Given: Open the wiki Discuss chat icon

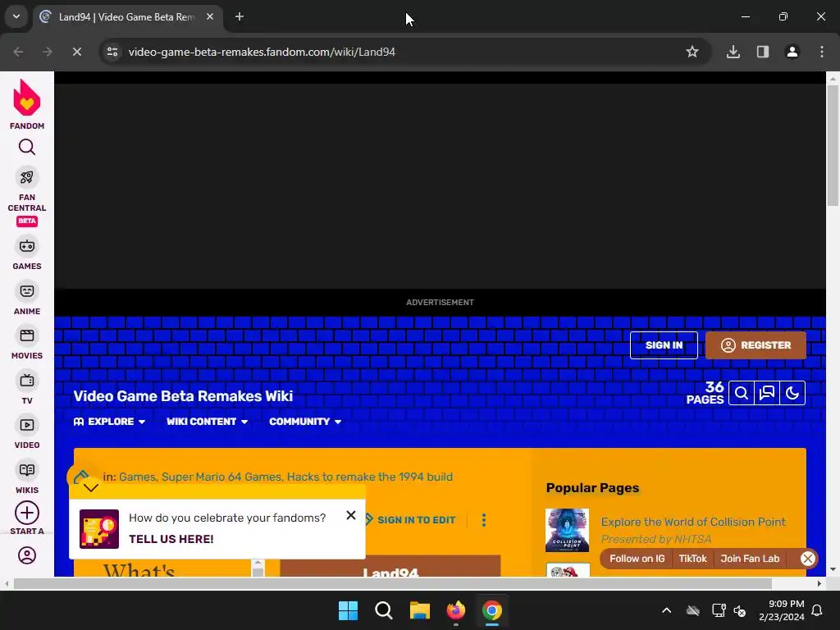Looking at the screenshot, I should (x=767, y=393).
